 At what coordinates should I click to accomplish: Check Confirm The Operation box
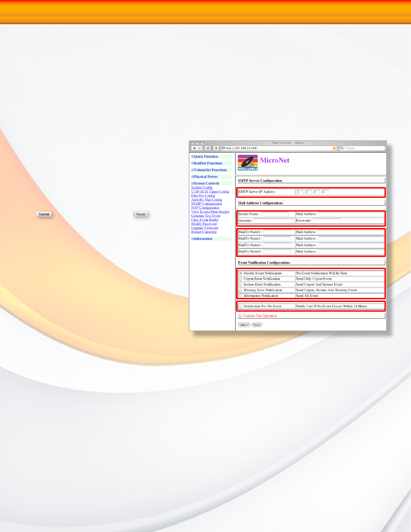(x=240, y=316)
